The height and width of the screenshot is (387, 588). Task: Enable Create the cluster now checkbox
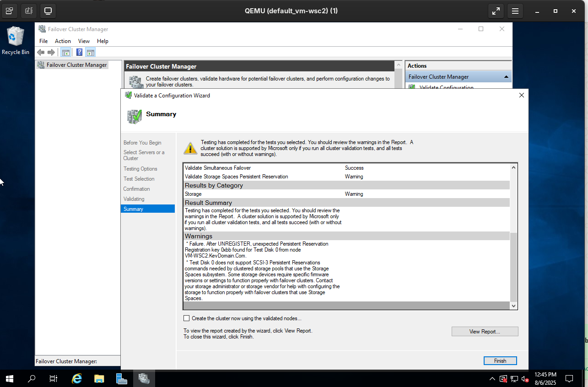click(x=186, y=318)
